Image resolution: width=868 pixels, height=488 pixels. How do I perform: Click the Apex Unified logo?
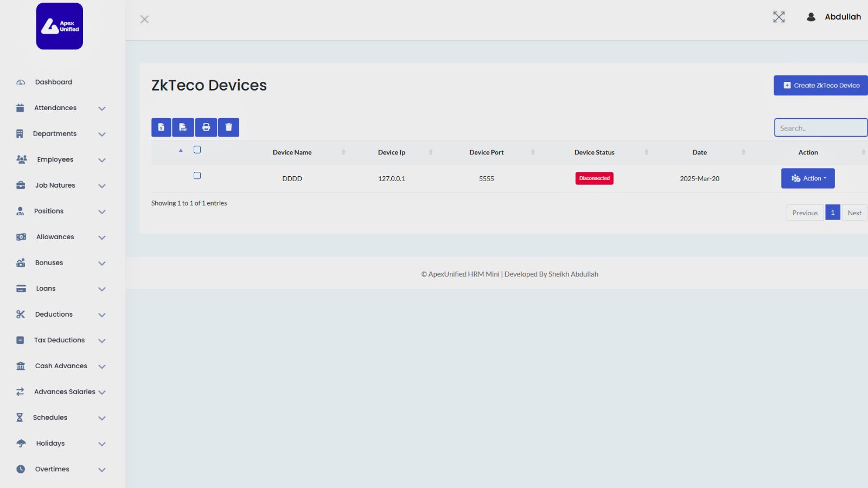(60, 26)
